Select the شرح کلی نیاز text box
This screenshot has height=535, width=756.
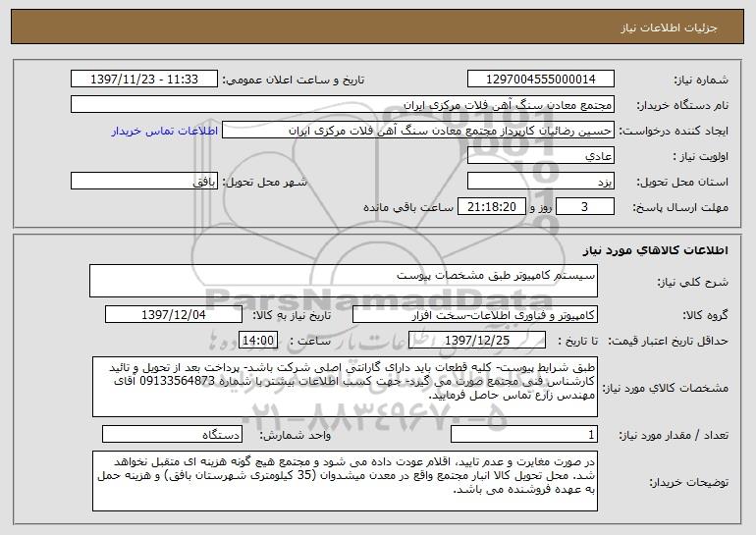(344, 281)
